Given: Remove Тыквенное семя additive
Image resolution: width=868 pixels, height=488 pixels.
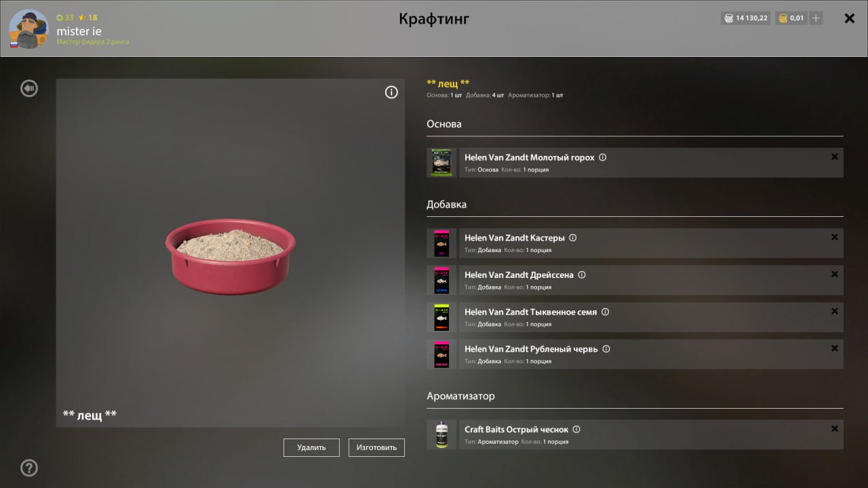Looking at the screenshot, I should (835, 311).
